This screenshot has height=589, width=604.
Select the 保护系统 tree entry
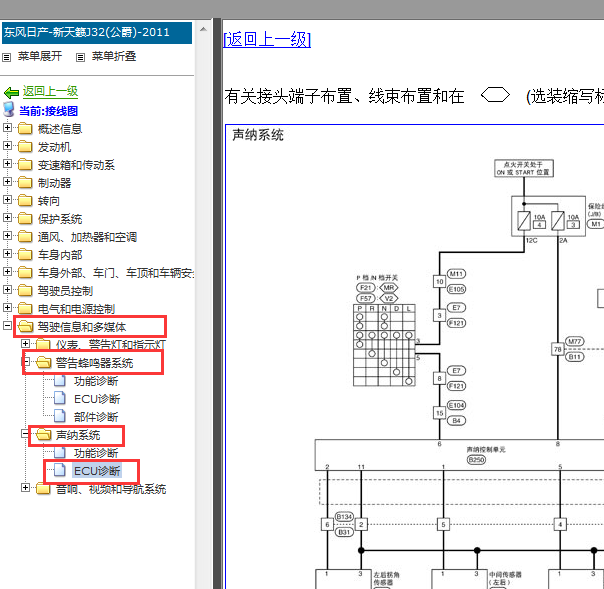point(60,219)
